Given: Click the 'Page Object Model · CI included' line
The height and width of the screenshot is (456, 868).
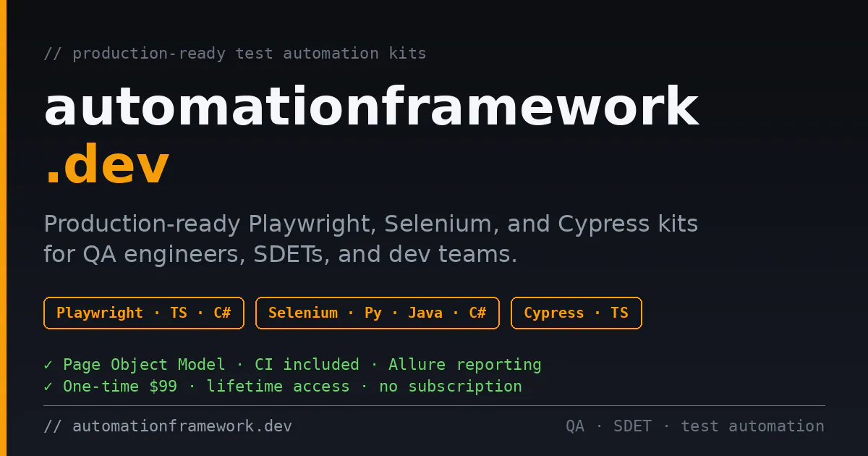Looking at the screenshot, I should 292,364.
